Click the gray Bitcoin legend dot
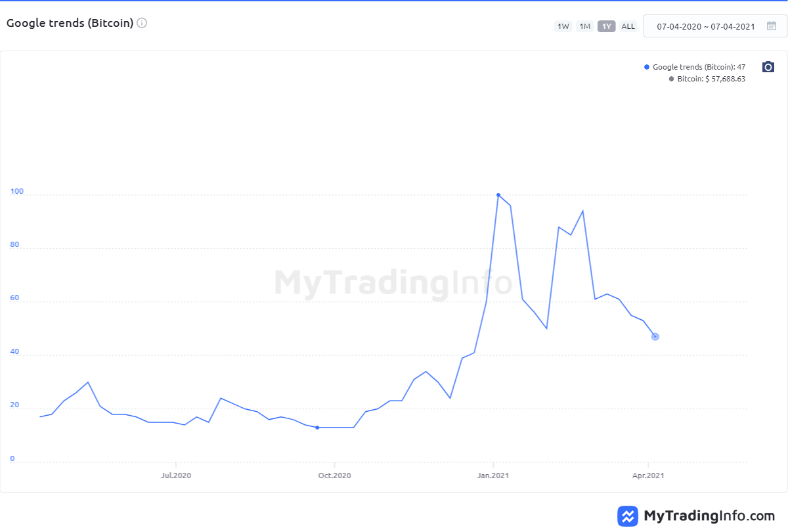Viewport: 788px width, 532px height. click(x=671, y=79)
